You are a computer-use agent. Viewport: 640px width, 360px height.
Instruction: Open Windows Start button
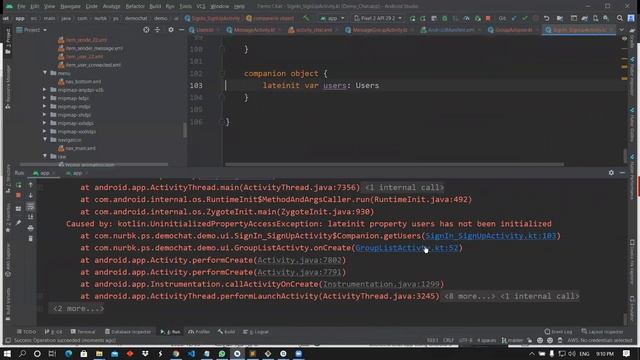(x=7, y=353)
